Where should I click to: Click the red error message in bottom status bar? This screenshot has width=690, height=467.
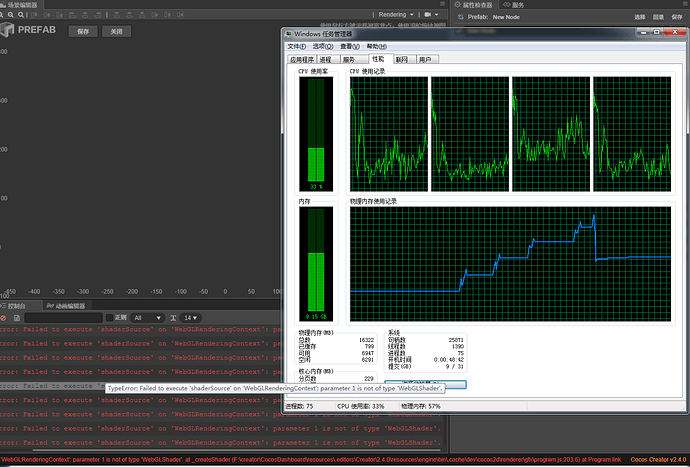311,460
